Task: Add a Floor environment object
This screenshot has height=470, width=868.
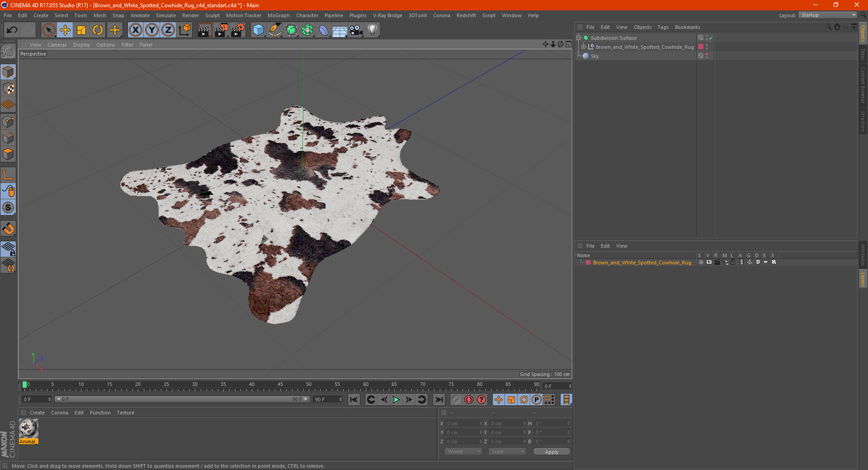Action: point(340,30)
